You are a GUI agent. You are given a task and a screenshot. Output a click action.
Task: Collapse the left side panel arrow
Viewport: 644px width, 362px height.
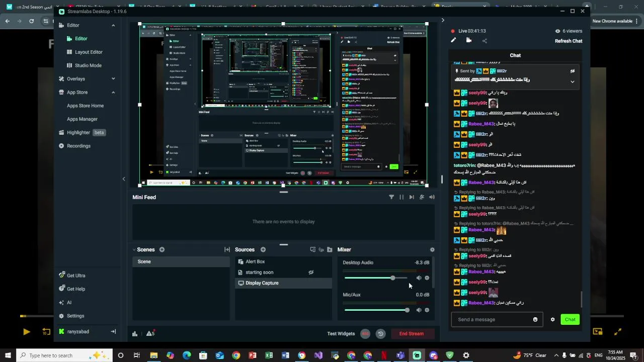124,179
